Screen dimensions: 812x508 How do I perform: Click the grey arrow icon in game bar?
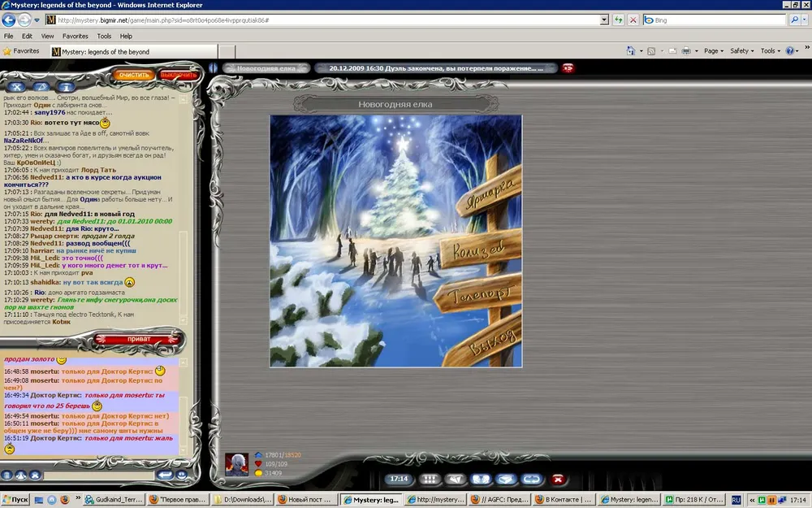coord(456,480)
